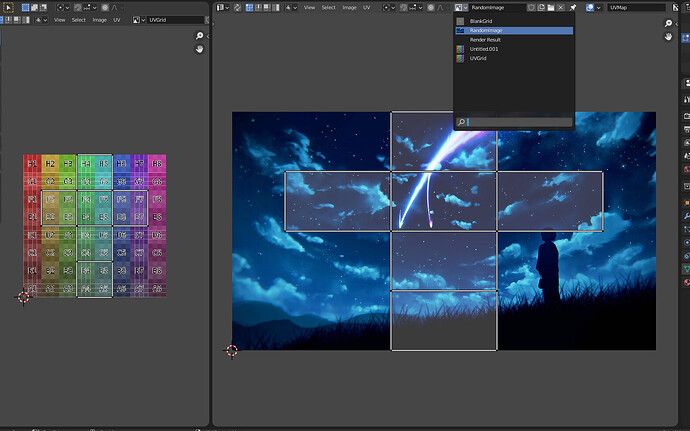Click the UVMap name field
The width and height of the screenshot is (690, 431).
click(637, 7)
